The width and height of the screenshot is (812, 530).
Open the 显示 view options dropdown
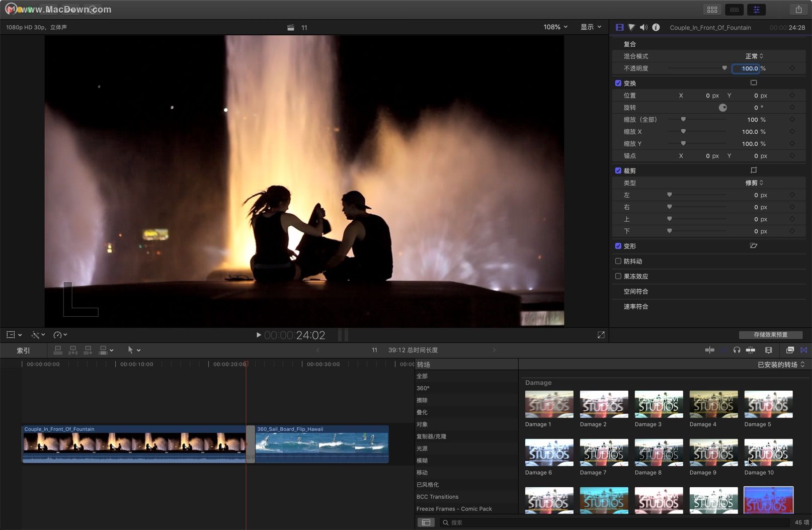591,27
